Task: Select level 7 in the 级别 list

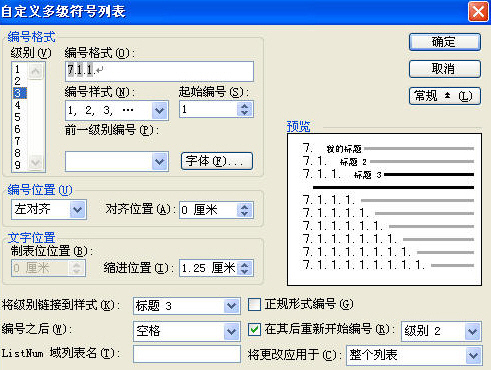Action: pyautogui.click(x=18, y=141)
